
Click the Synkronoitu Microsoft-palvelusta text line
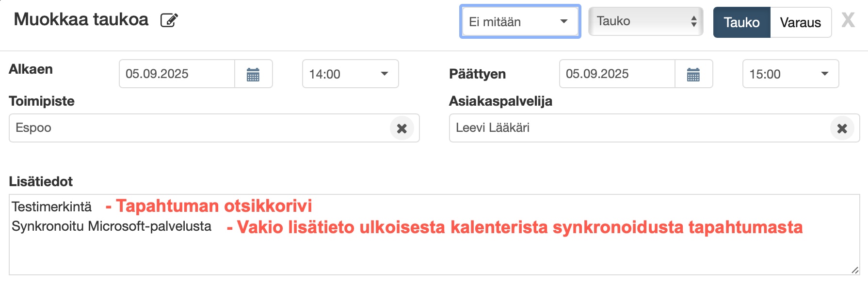pyautogui.click(x=112, y=226)
